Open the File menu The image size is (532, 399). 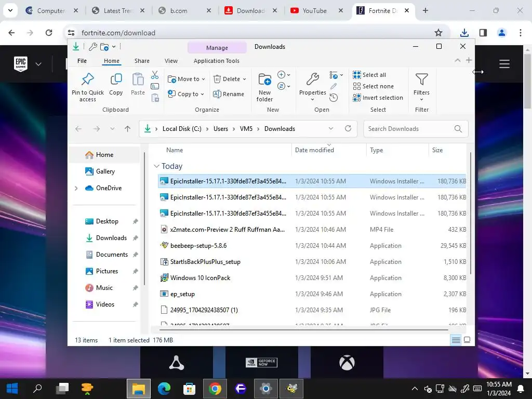(x=82, y=61)
